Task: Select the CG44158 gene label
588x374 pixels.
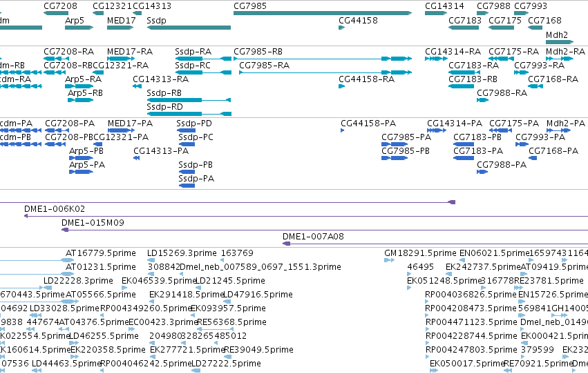Action: (358, 20)
